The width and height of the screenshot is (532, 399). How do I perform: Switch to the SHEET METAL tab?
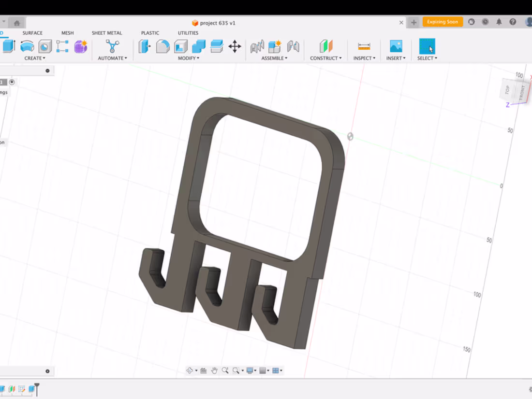coord(107,33)
